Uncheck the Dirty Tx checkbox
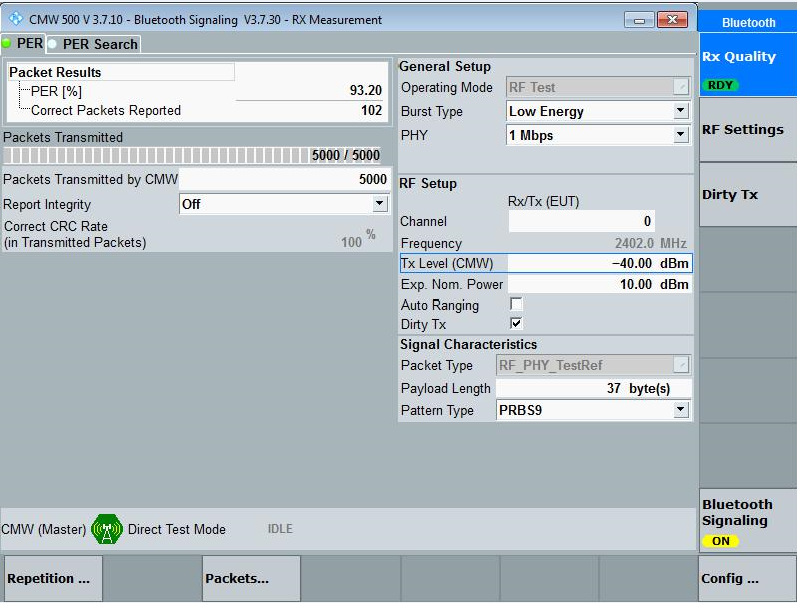 click(516, 323)
